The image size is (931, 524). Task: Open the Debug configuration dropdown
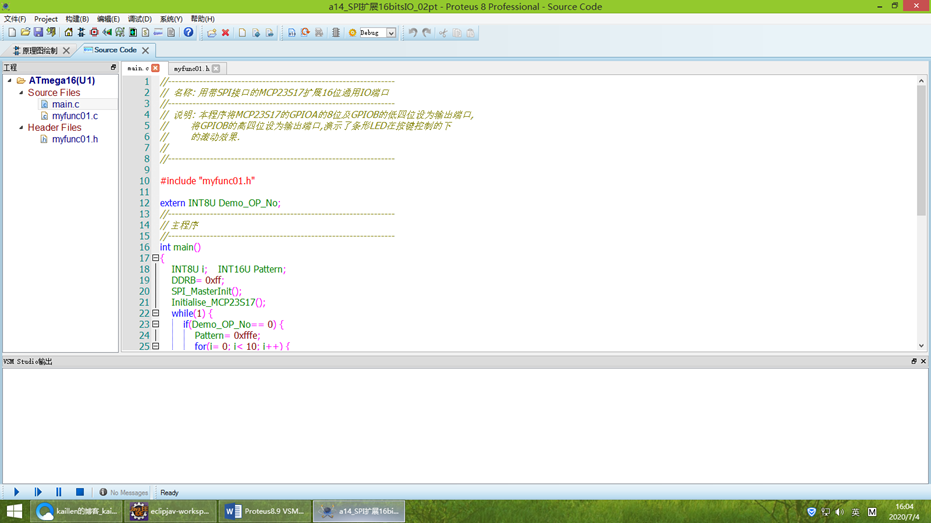391,33
